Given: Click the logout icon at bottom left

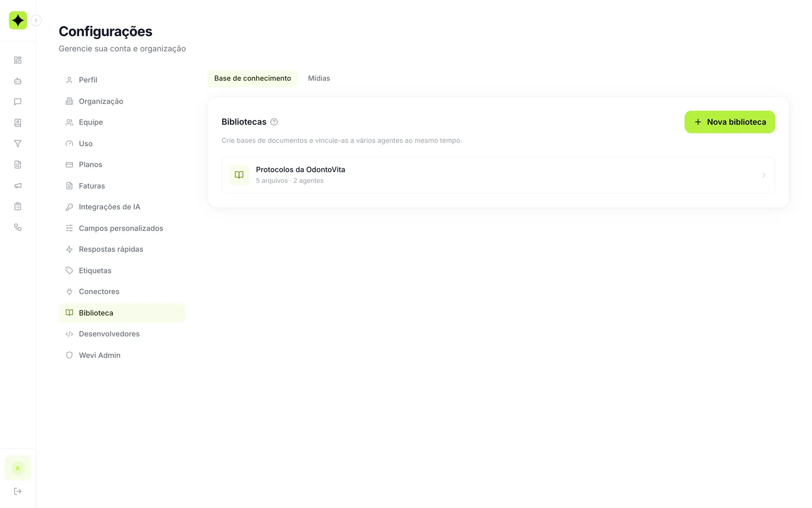Looking at the screenshot, I should 18,491.
